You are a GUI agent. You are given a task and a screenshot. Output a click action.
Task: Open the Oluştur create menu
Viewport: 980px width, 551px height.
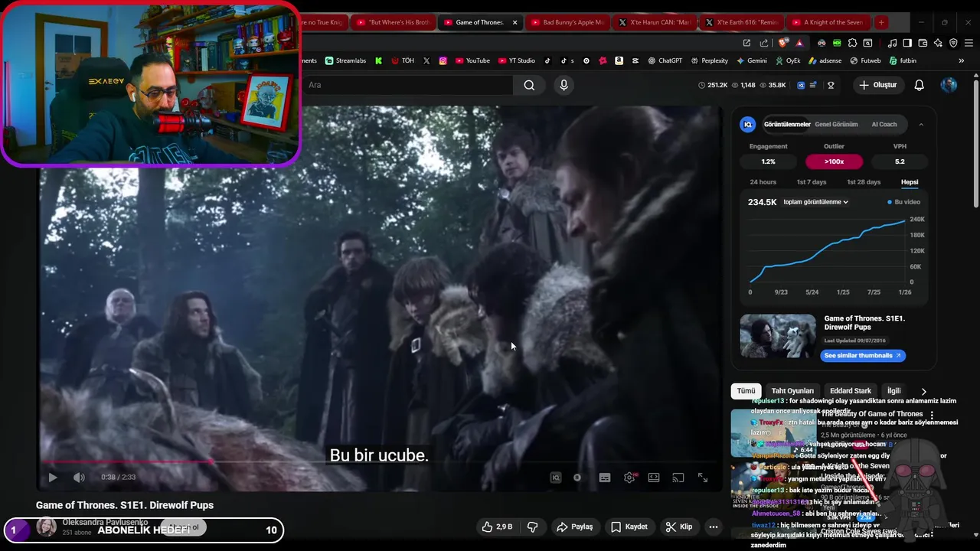[x=877, y=85]
